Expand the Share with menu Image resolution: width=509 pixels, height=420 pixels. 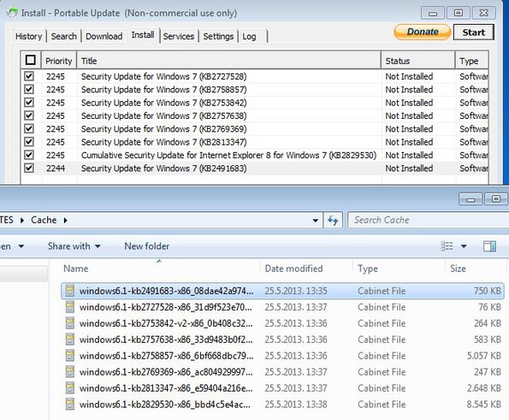74,246
